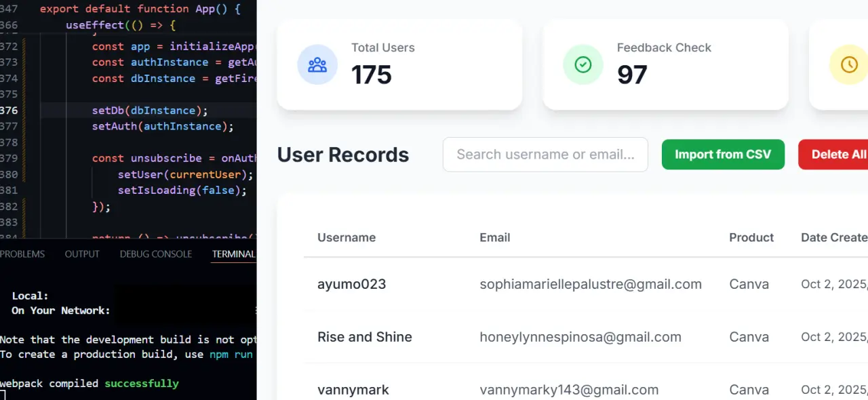This screenshot has height=400, width=868.
Task: Click code line setAuth(authInstance);
Action: click(x=163, y=126)
